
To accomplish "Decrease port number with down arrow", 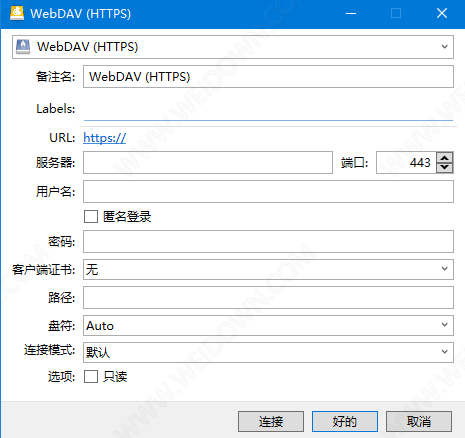I will [445, 168].
